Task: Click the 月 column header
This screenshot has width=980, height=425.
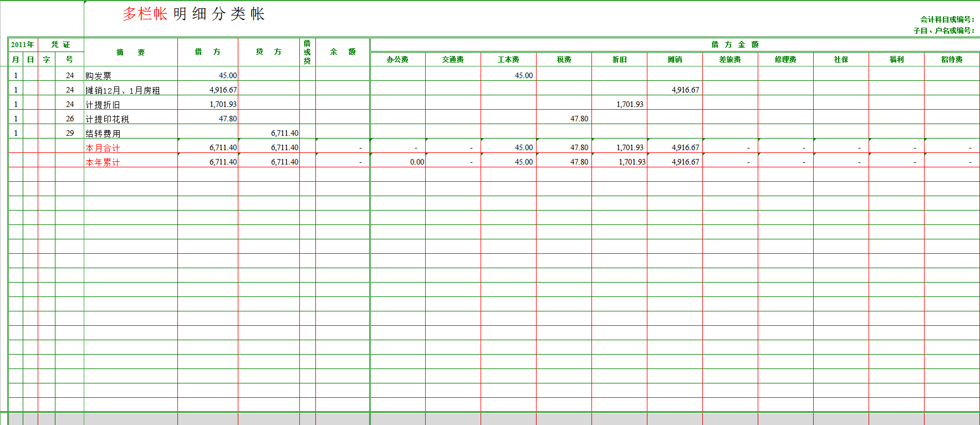Action: pyautogui.click(x=16, y=59)
